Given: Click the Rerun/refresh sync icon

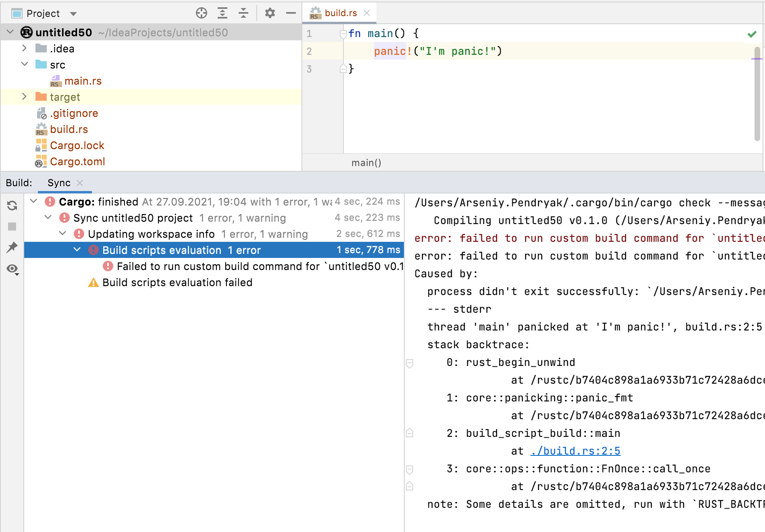Looking at the screenshot, I should click(x=12, y=206).
